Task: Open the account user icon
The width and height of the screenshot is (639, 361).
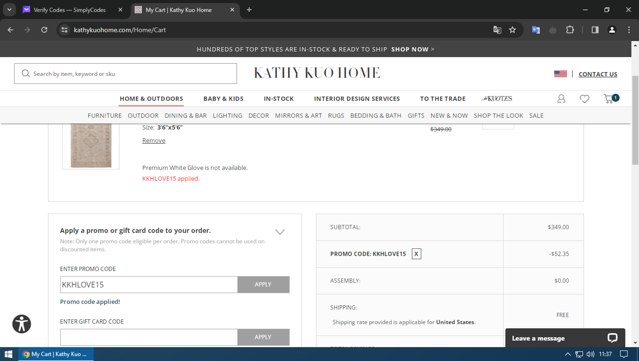Action: [x=561, y=99]
